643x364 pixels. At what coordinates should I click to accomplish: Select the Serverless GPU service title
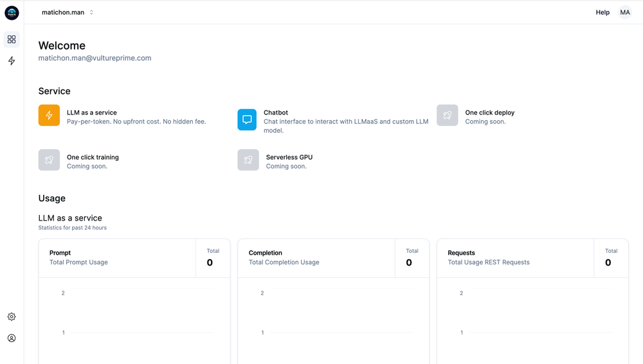click(289, 157)
